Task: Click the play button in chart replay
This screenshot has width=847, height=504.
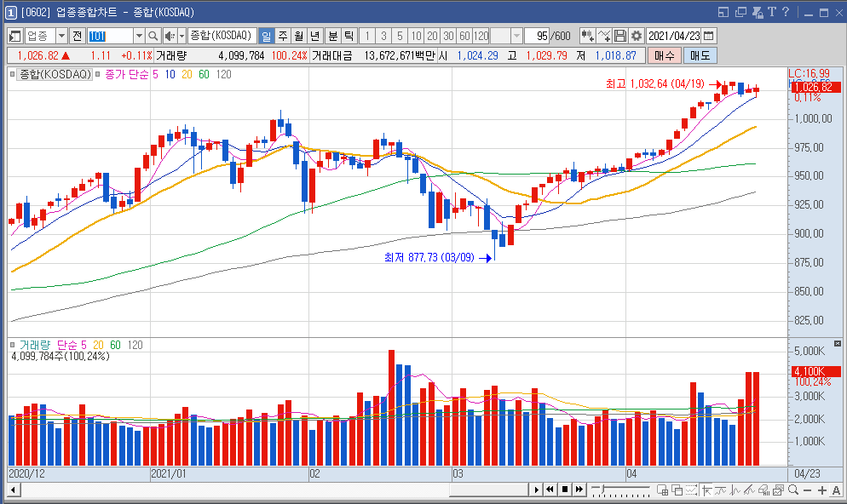Action: [536, 490]
